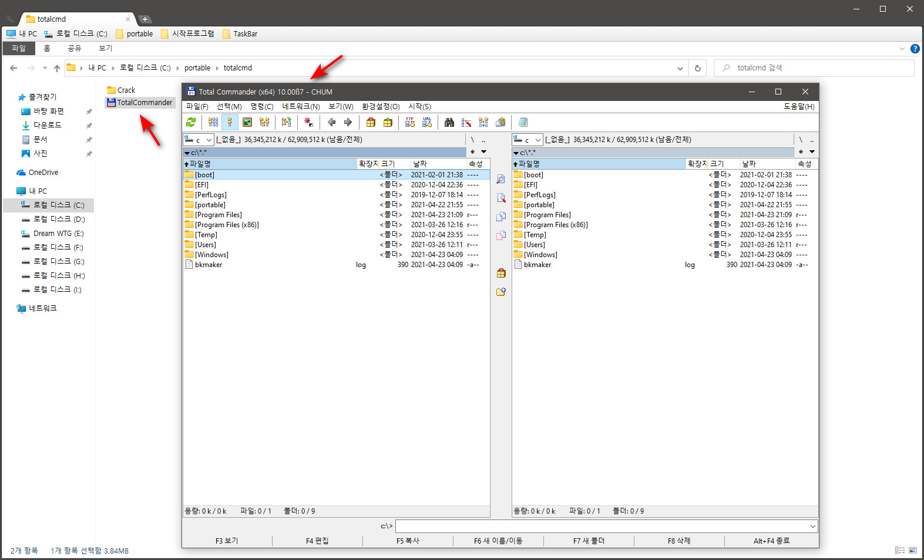Open Explorer recent locations dropdown arrow
924x560 pixels.
point(45,68)
